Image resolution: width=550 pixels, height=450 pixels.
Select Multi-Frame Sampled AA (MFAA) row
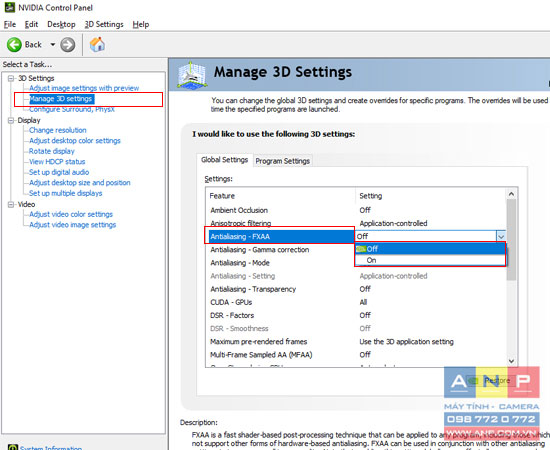coord(356,355)
